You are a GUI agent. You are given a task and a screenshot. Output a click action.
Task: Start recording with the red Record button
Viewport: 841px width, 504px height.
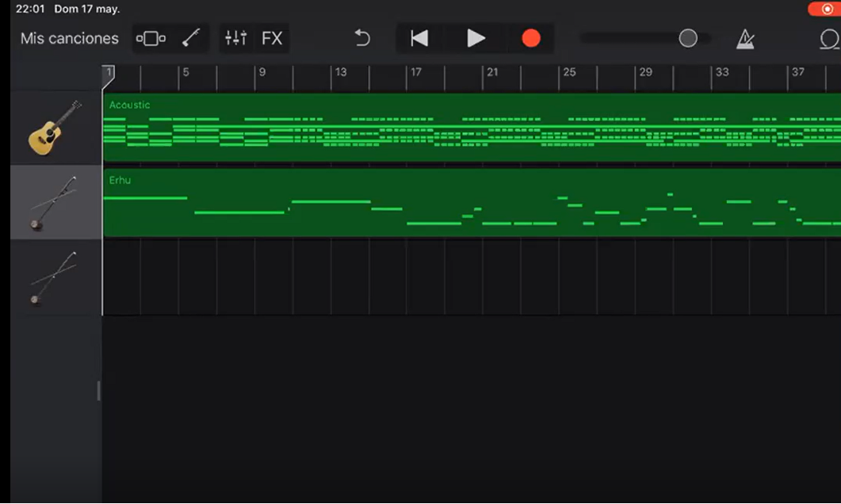(x=531, y=38)
